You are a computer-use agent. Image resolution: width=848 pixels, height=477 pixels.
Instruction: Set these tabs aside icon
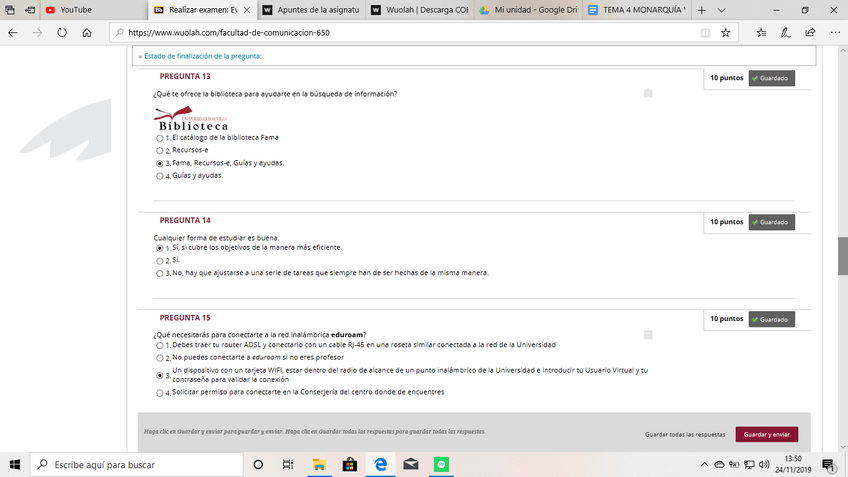point(30,10)
